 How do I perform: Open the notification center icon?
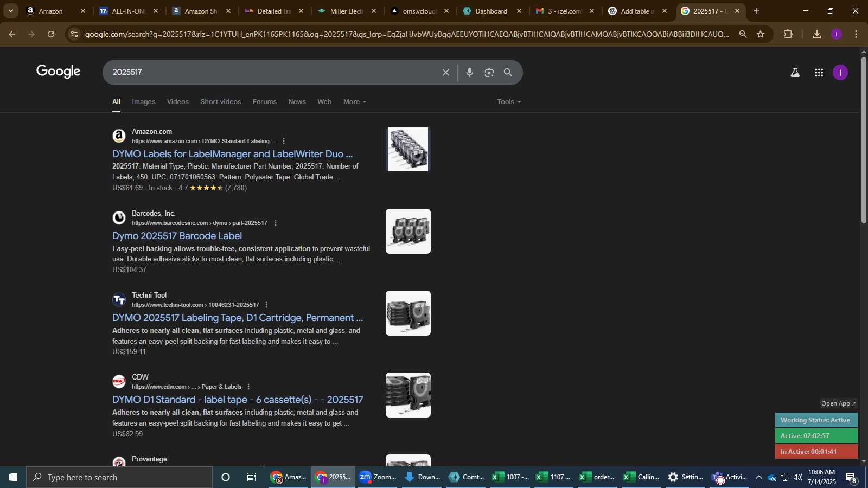pyautogui.click(x=851, y=478)
